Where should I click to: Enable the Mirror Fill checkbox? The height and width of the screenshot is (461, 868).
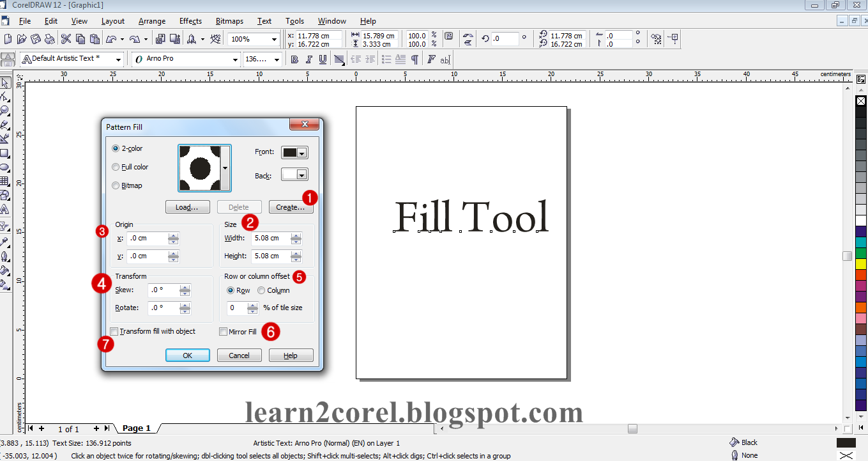point(224,331)
